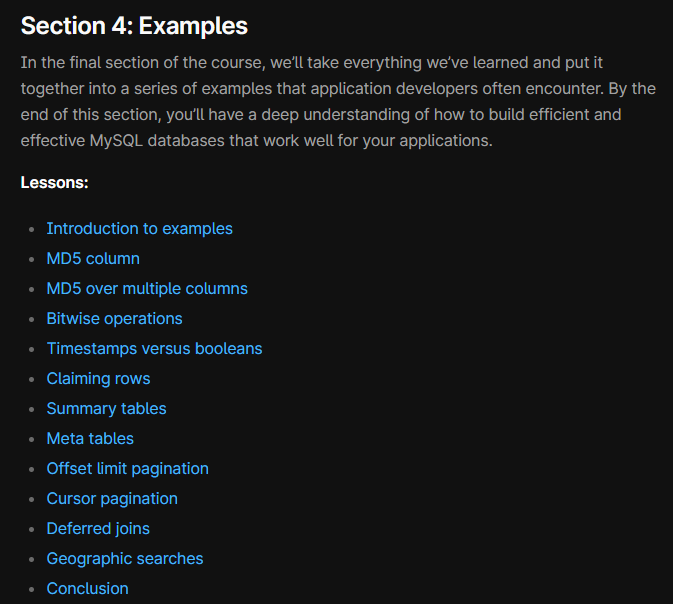Image resolution: width=673 pixels, height=604 pixels.
Task: Click the bold Lessons: label
Action: pyautogui.click(x=55, y=183)
